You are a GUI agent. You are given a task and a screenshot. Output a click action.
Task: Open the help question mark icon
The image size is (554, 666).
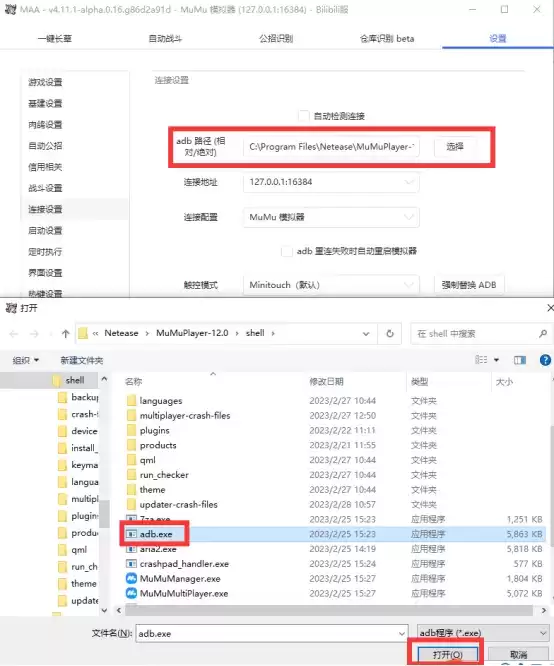[x=545, y=360]
